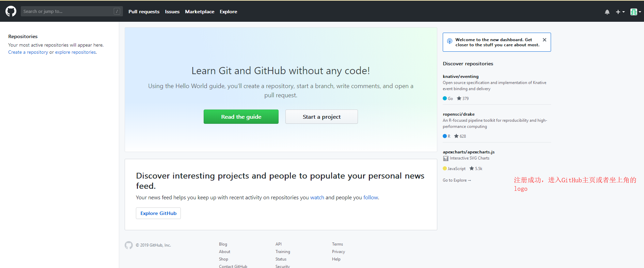Open the About footer link
Screen dimensions: 644x268
[224, 252]
